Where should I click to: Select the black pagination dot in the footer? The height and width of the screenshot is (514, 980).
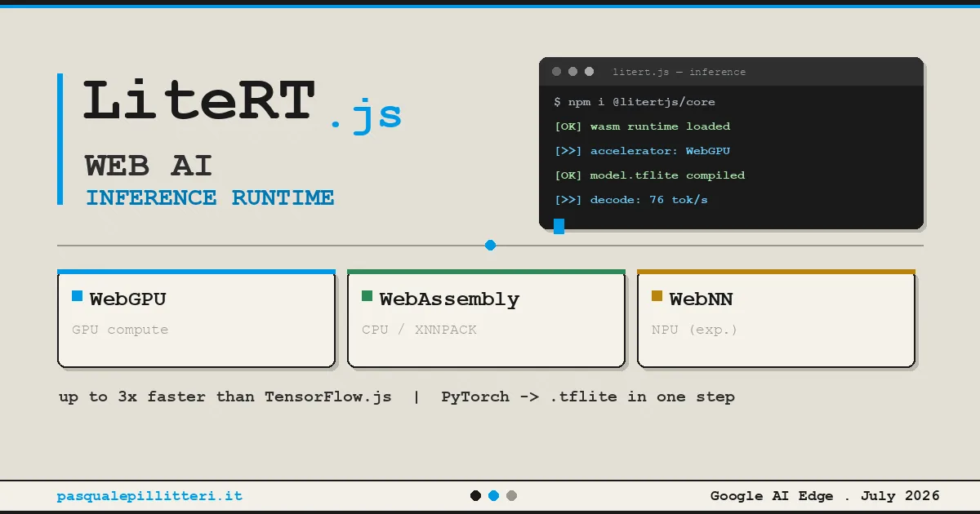click(476, 495)
